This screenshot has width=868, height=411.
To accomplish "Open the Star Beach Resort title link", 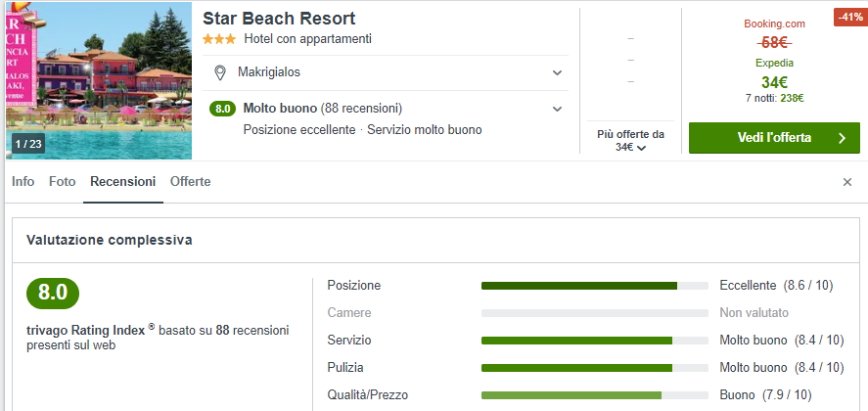I will pos(279,19).
